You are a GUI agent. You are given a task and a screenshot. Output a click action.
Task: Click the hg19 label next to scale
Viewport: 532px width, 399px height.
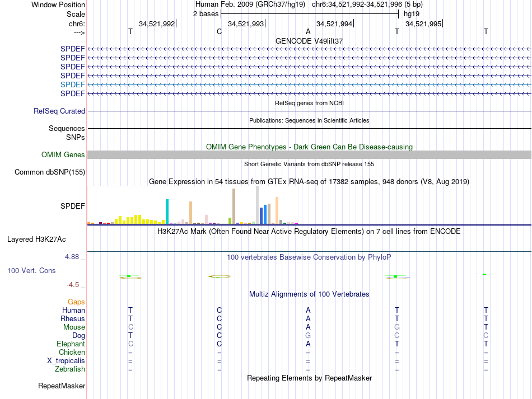pyautogui.click(x=412, y=14)
